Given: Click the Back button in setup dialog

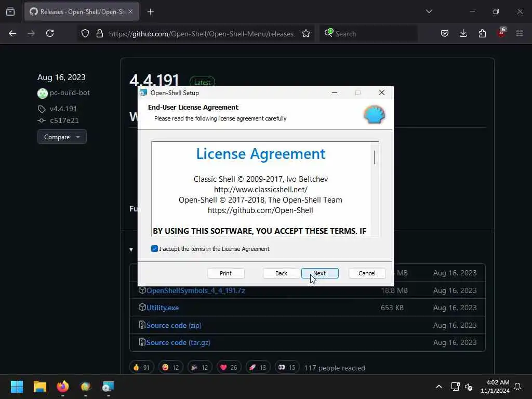Looking at the screenshot, I should [281, 273].
